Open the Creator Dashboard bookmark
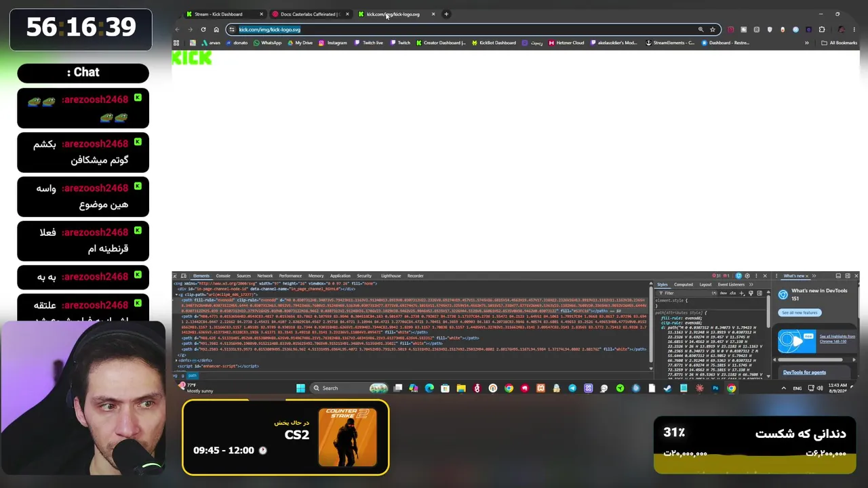Viewport: 868px width, 488px height. click(441, 43)
